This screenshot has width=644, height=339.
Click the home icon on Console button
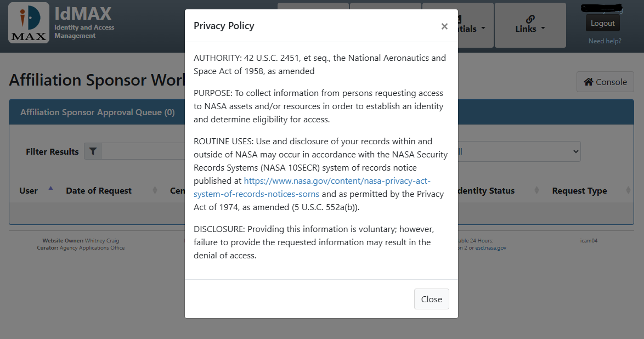588,82
